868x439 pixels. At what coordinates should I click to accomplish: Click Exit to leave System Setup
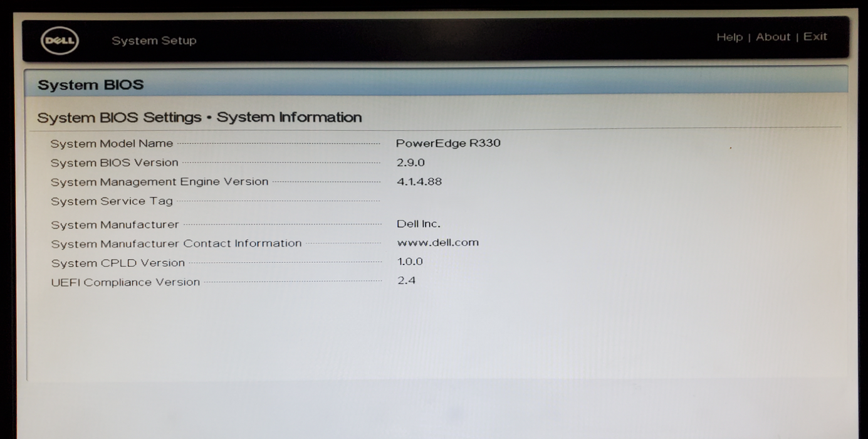(815, 36)
